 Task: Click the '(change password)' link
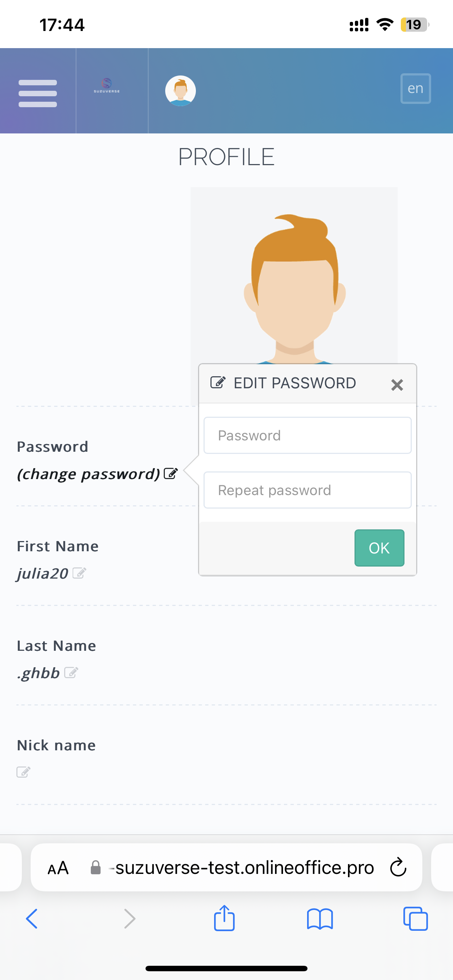[x=88, y=474]
